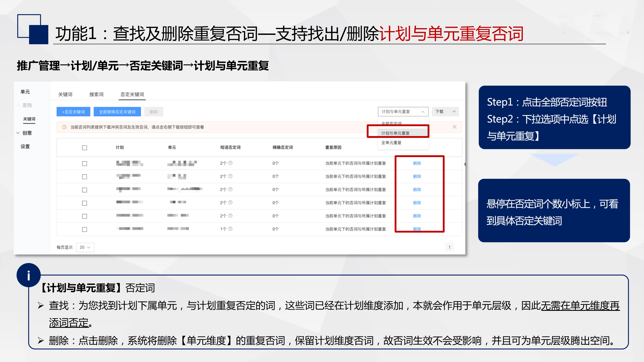This screenshot has width=644, height=362.
Task: Check the checkbox of the row with 1个
Action: click(85, 229)
